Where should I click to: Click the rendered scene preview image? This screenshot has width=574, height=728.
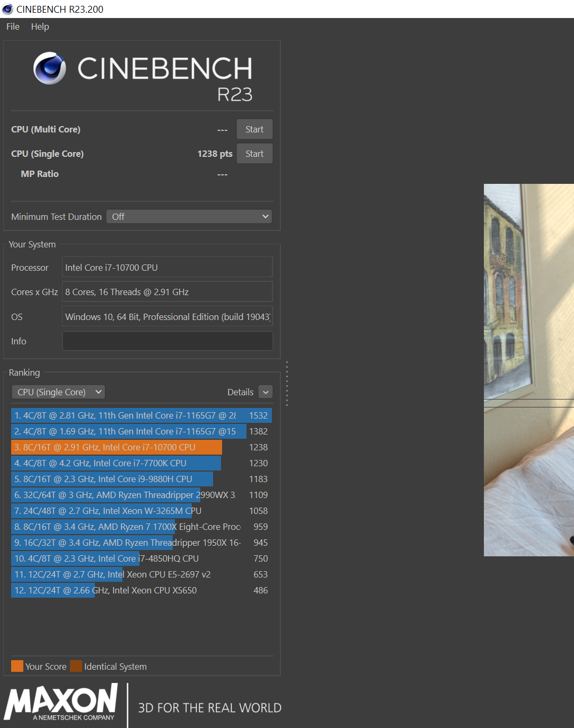point(529,370)
